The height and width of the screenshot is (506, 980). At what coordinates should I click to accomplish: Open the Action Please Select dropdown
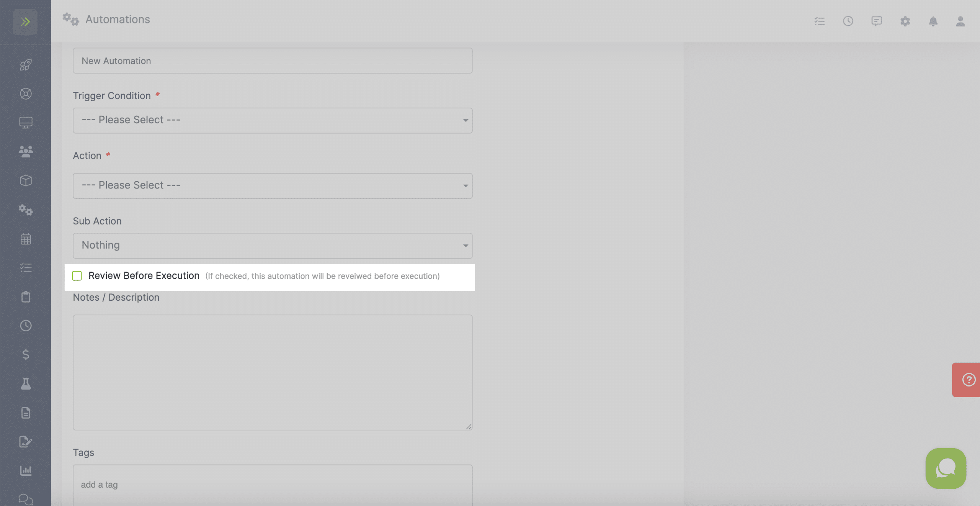click(x=273, y=186)
